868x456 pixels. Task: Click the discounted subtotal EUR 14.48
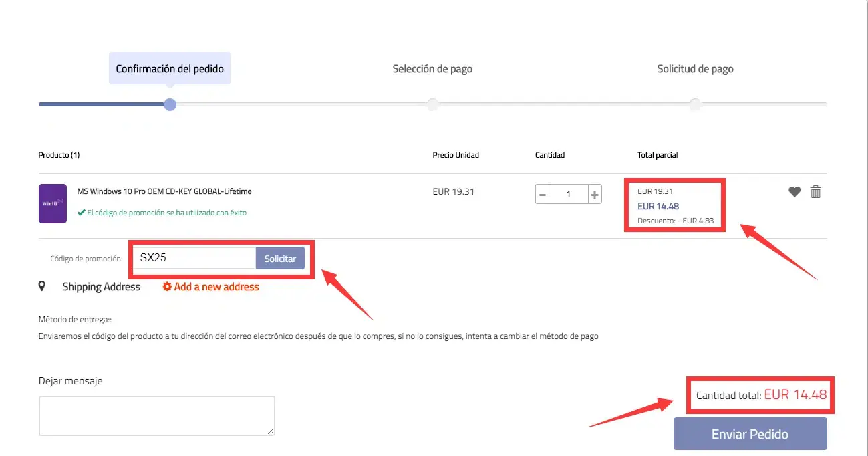[658, 206]
